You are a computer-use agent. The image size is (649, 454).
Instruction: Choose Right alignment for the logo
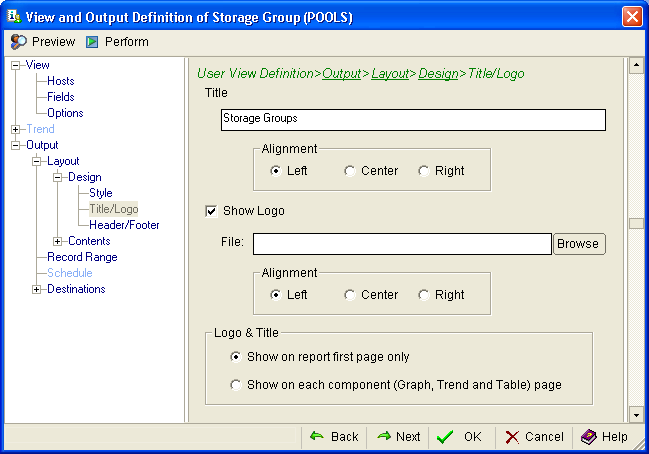point(424,295)
